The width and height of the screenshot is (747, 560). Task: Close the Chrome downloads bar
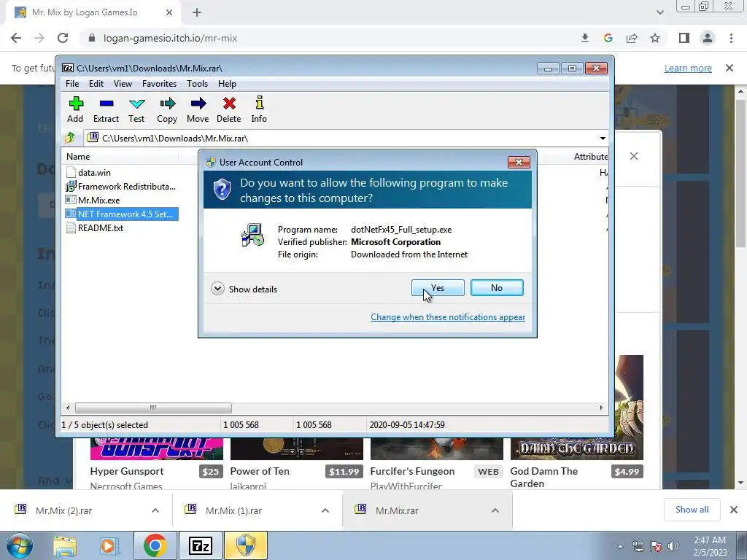[734, 510]
